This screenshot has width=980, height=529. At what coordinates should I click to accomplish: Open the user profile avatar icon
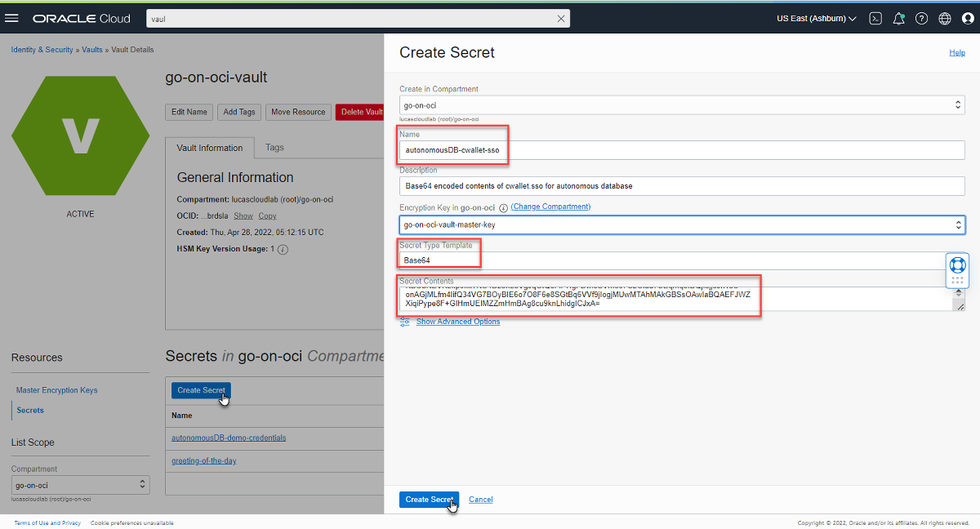coord(968,18)
